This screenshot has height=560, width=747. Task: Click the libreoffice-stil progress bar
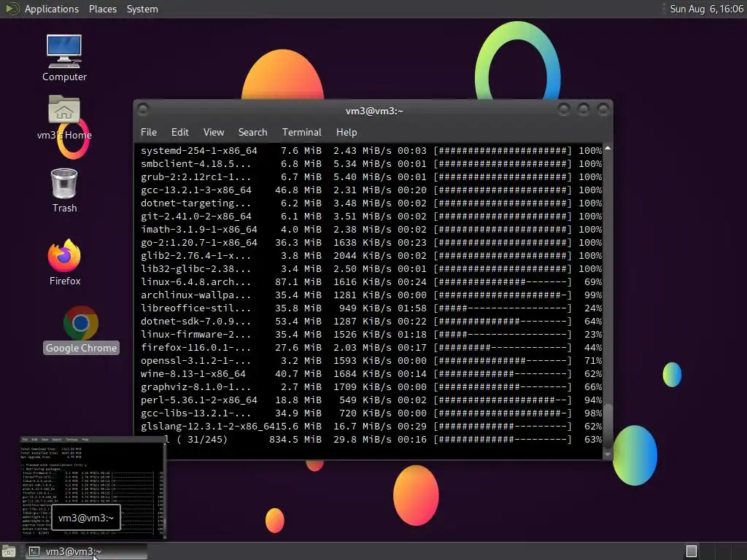pyautogui.click(x=502, y=308)
